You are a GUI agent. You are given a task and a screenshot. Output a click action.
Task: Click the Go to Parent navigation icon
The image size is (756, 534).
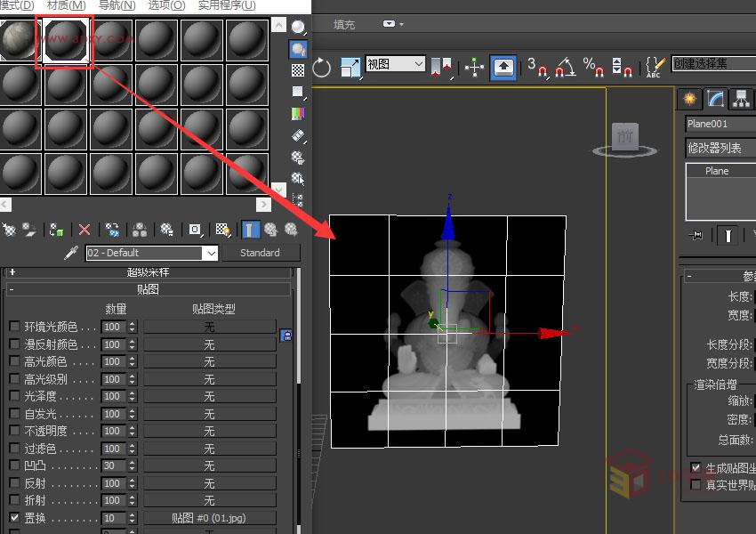pyautogui.click(x=272, y=230)
